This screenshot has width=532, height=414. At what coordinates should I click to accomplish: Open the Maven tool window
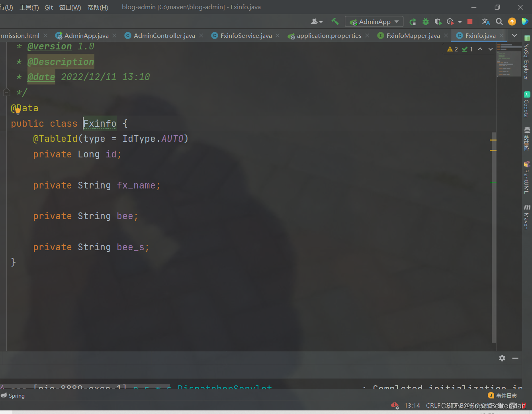click(x=527, y=217)
